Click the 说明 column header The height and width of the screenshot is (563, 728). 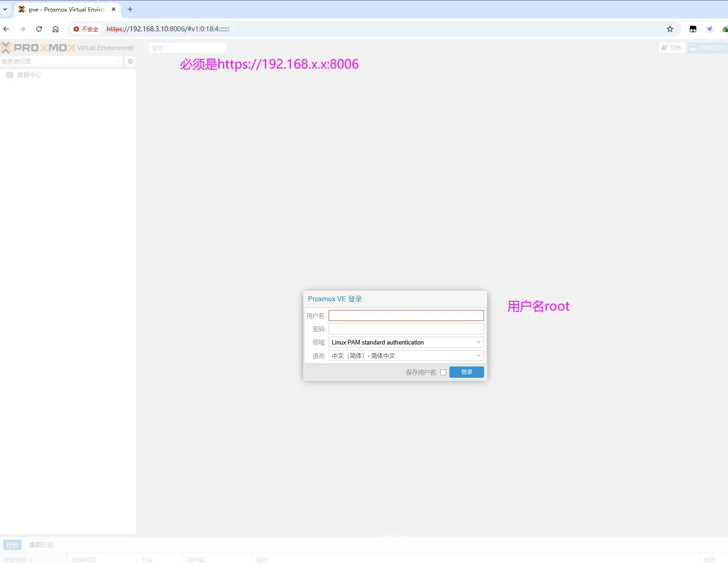click(x=475, y=560)
